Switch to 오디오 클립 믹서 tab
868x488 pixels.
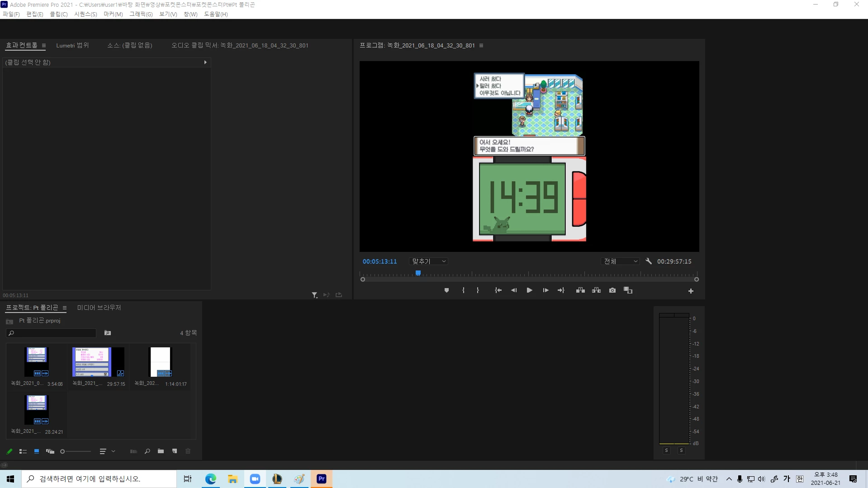point(240,45)
